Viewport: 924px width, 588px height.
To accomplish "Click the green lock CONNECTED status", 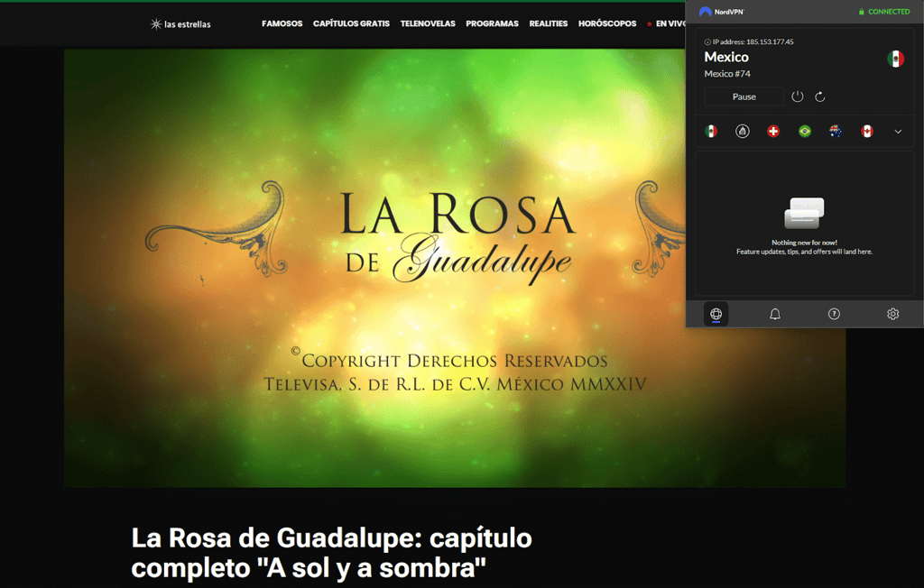I will point(884,11).
